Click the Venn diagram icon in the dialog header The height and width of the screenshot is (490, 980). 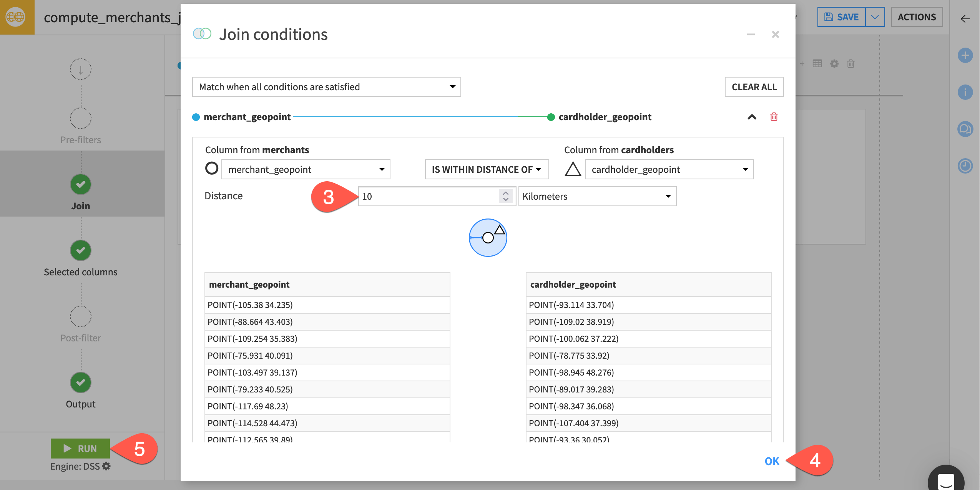tap(202, 34)
